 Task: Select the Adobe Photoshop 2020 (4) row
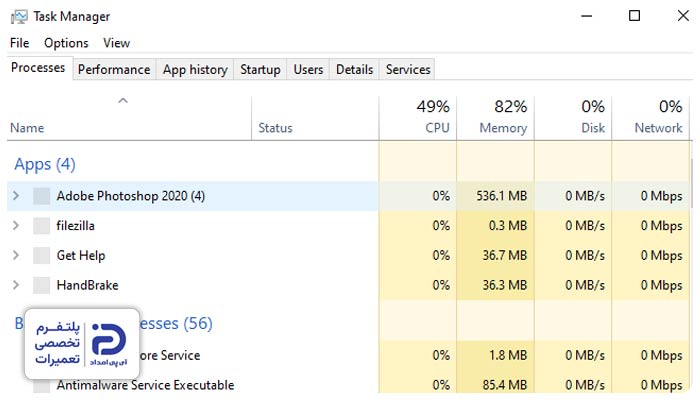[x=348, y=196]
